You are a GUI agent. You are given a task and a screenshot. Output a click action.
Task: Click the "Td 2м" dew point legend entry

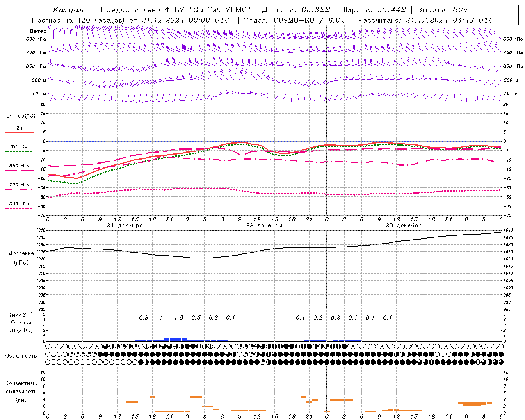click(19, 147)
